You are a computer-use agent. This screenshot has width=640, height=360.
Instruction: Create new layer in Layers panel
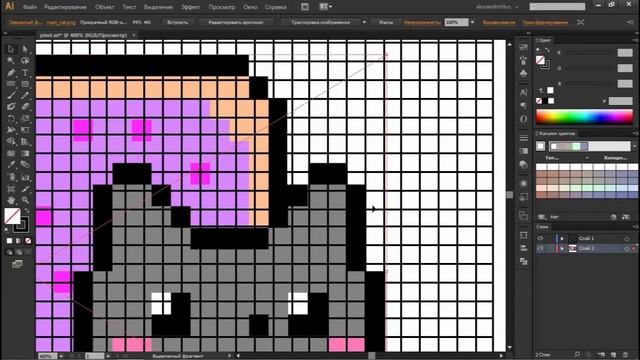[613, 354]
